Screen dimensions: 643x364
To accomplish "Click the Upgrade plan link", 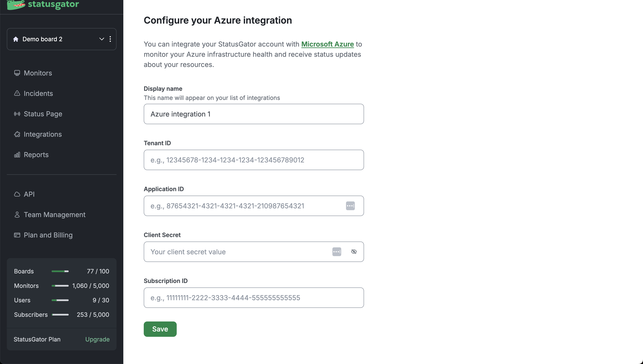I will (97, 340).
